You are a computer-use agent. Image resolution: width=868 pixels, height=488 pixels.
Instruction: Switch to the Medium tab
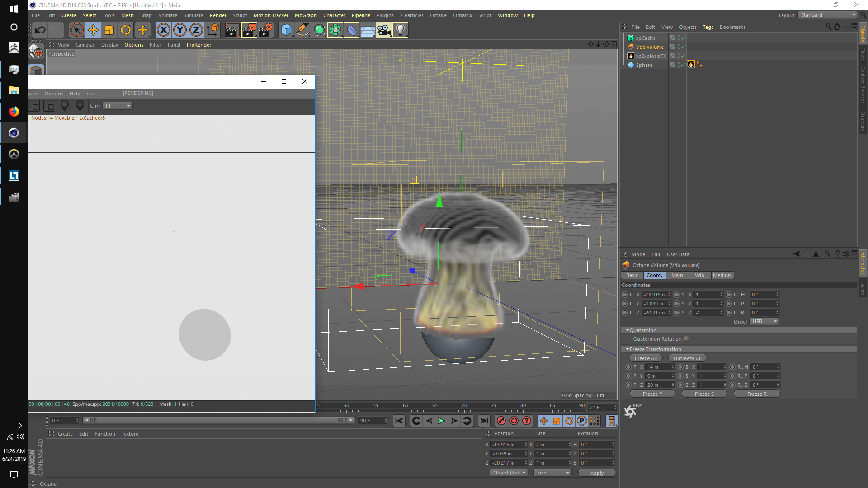click(722, 275)
